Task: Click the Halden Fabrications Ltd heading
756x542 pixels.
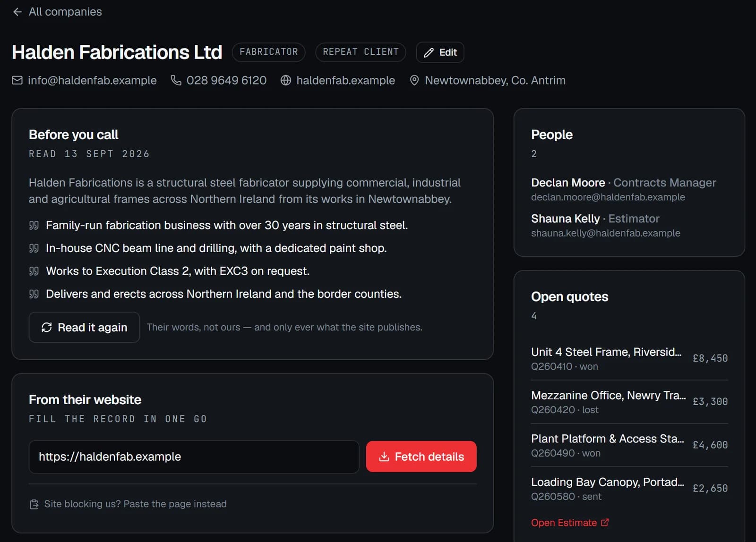Action: pyautogui.click(x=117, y=52)
